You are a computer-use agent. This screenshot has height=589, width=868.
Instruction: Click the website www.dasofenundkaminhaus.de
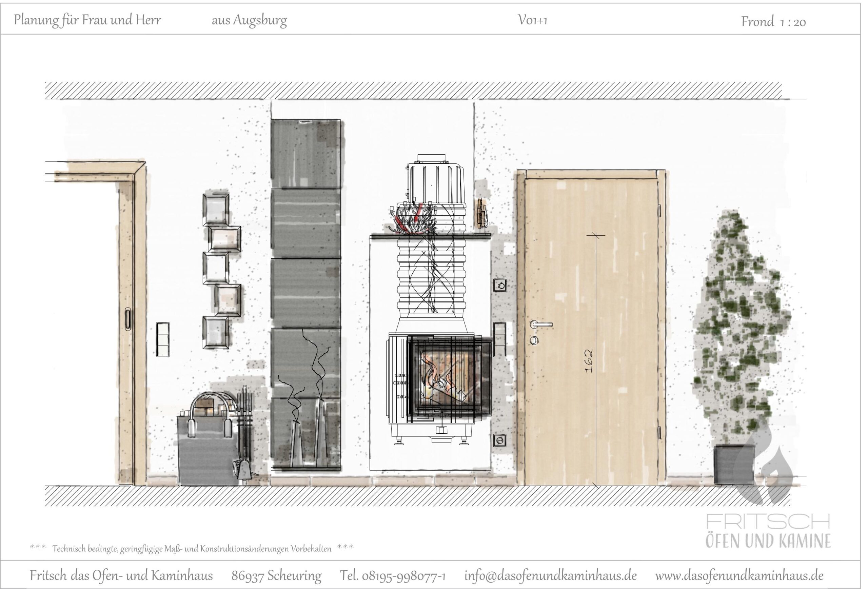coord(739,575)
